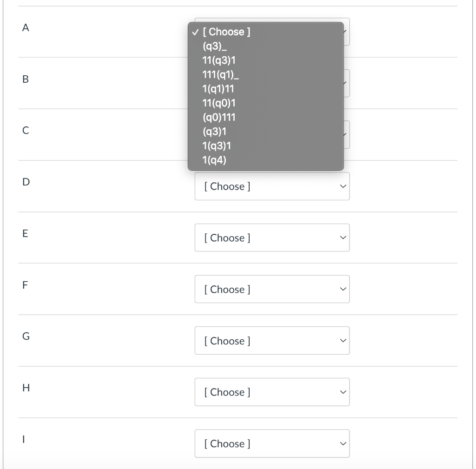Open the dropdown for question I

point(272,443)
